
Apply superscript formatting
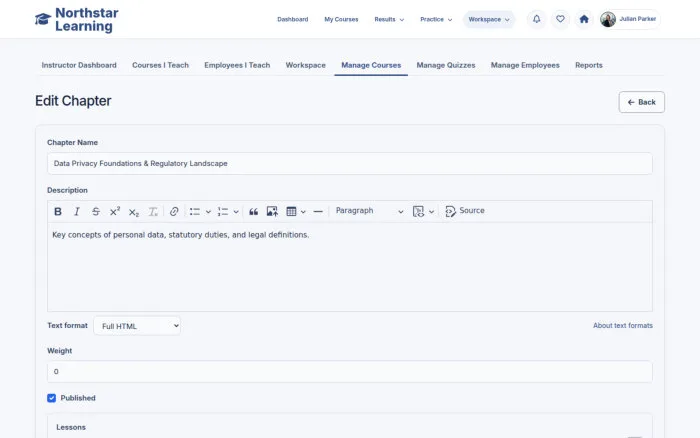pos(115,211)
